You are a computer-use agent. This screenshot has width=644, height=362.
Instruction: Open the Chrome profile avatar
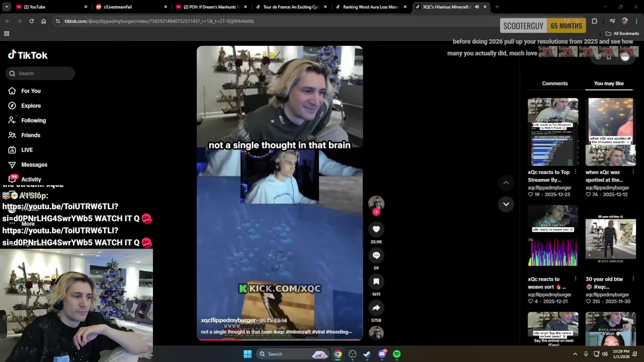[x=624, y=21]
